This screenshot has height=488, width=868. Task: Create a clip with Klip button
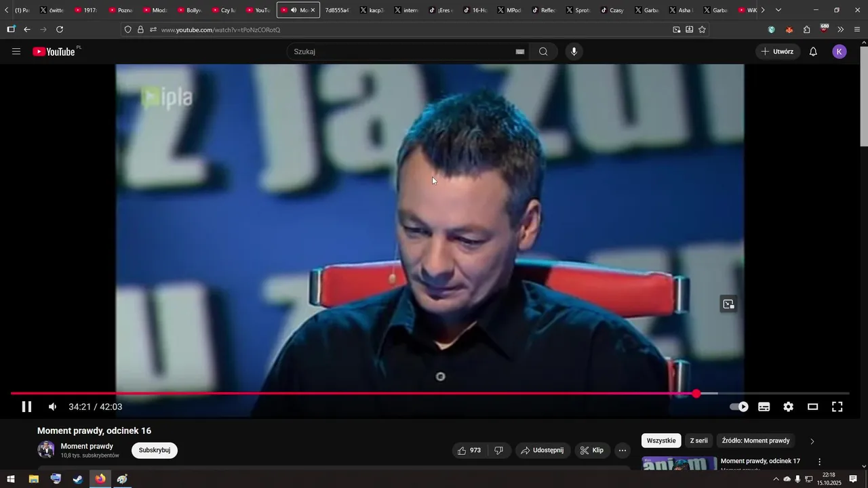[592, 450]
